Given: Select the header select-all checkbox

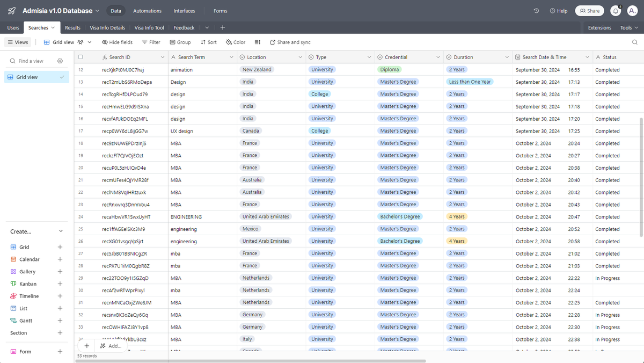Looking at the screenshot, I should (80, 57).
